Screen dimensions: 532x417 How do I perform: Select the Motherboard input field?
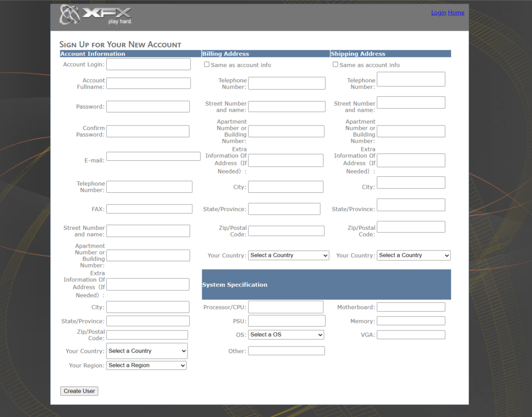pyautogui.click(x=411, y=307)
